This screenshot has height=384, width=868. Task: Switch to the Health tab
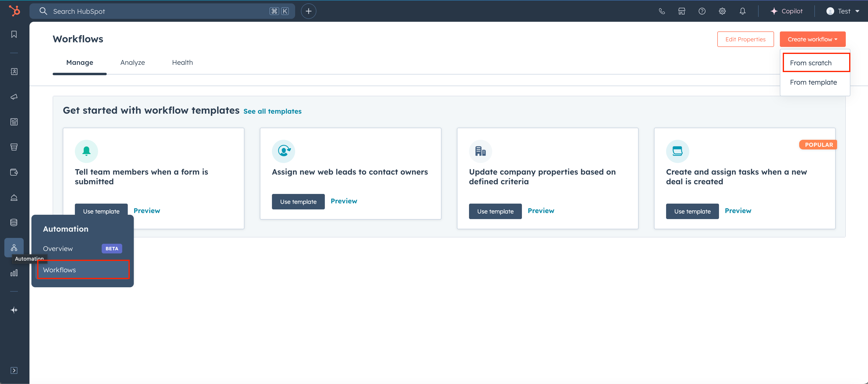pos(182,63)
